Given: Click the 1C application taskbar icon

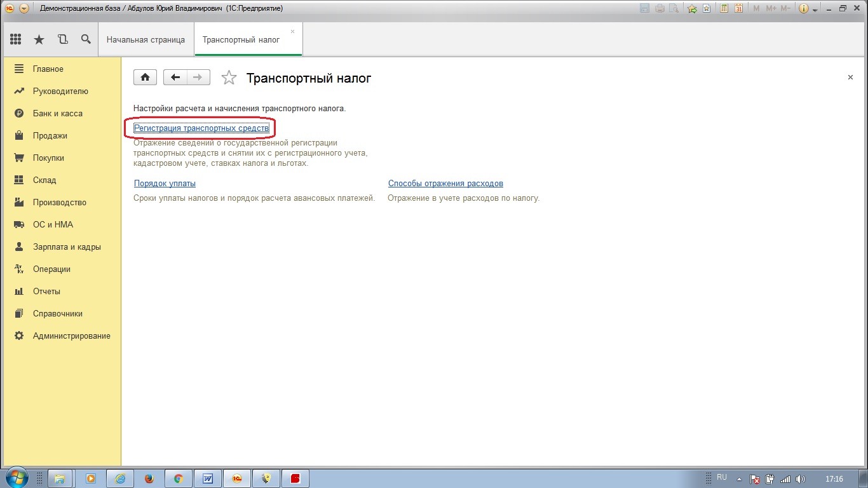Looking at the screenshot, I should [x=237, y=478].
